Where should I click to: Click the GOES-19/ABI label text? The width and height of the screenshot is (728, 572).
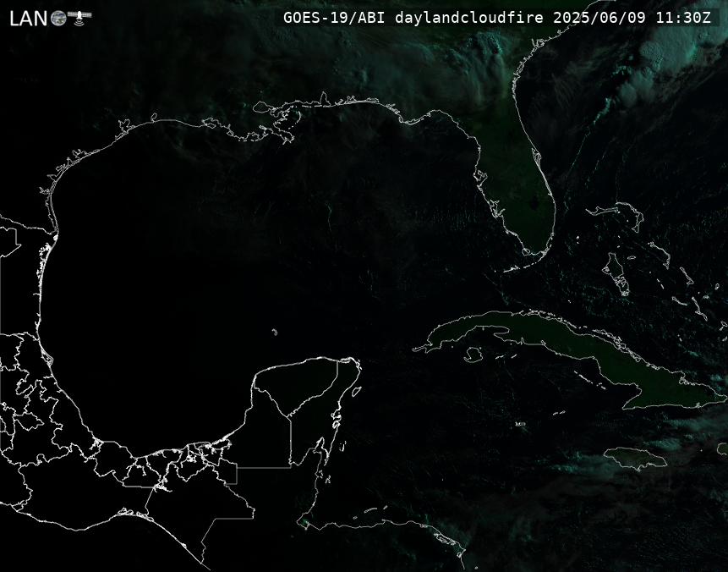pos(334,18)
